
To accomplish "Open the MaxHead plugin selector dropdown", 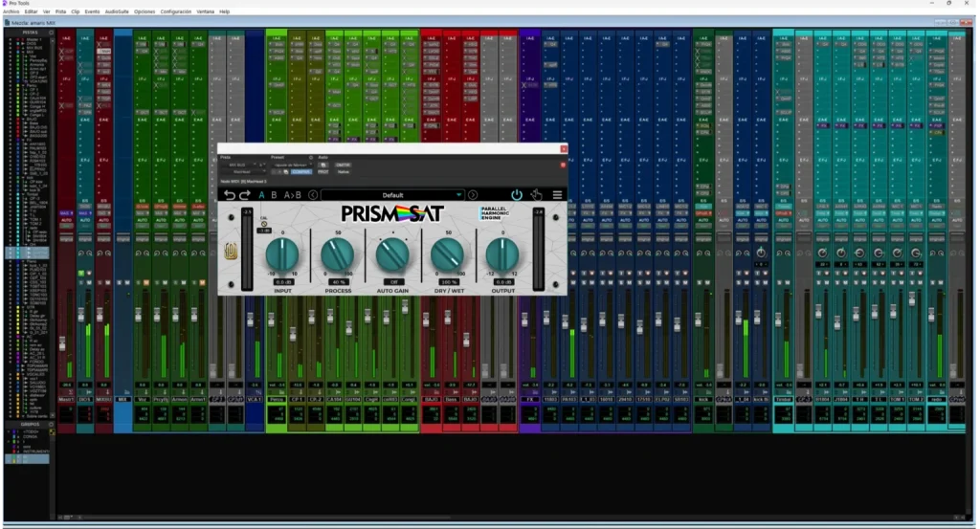I will (x=242, y=172).
